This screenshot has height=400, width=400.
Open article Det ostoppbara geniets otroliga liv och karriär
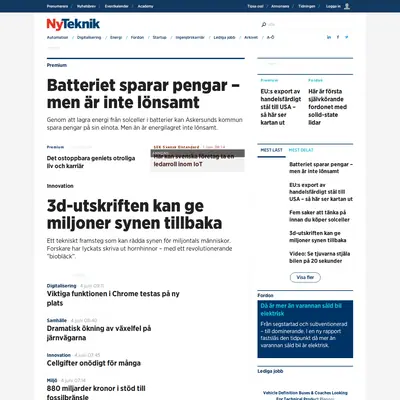point(91,162)
